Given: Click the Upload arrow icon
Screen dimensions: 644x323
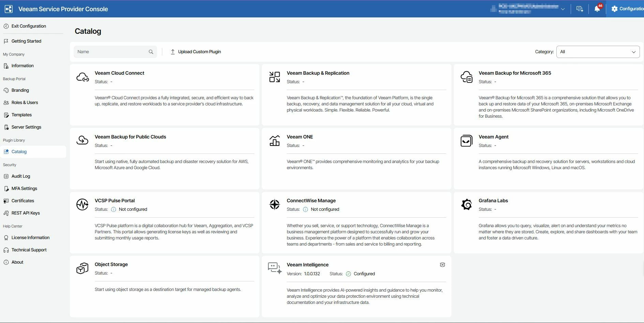Looking at the screenshot, I should pyautogui.click(x=173, y=52).
